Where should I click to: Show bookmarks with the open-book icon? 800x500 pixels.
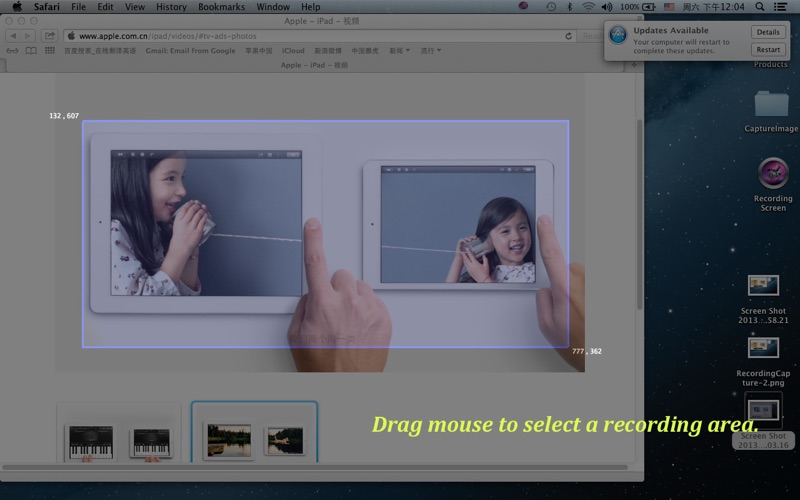coord(31,50)
